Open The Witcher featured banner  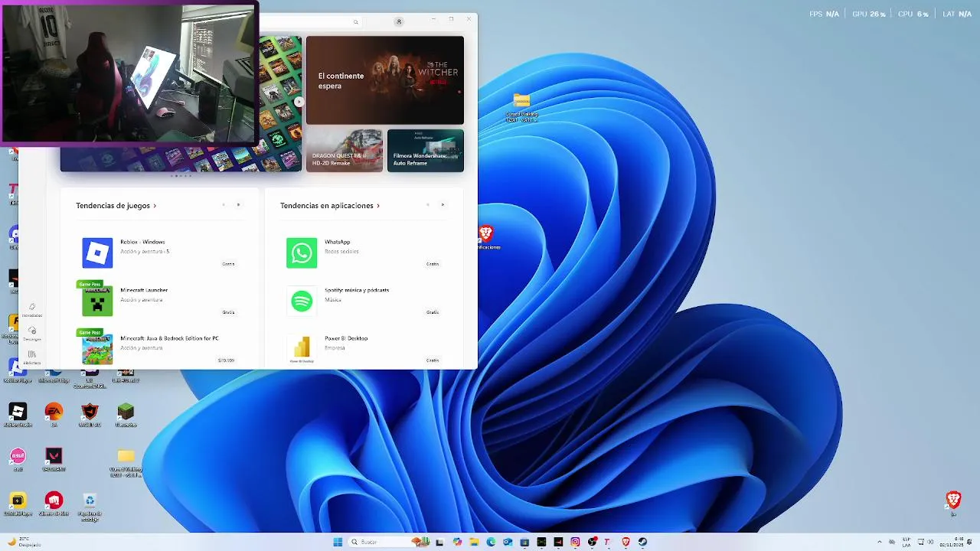pos(385,80)
